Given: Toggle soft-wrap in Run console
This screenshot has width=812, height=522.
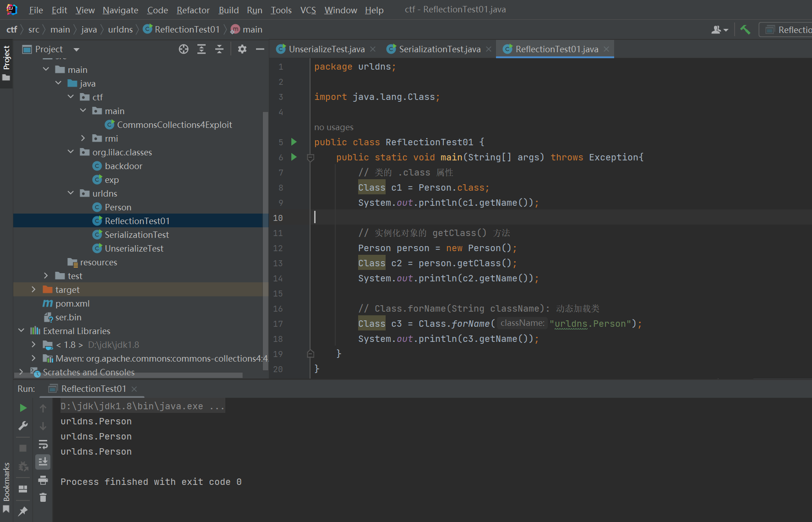Looking at the screenshot, I should pos(43,444).
